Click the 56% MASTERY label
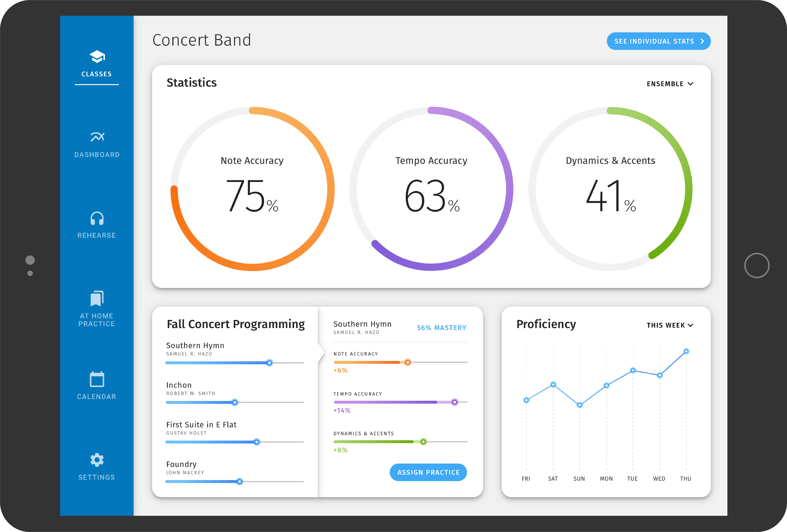This screenshot has width=787, height=532. 442,328
